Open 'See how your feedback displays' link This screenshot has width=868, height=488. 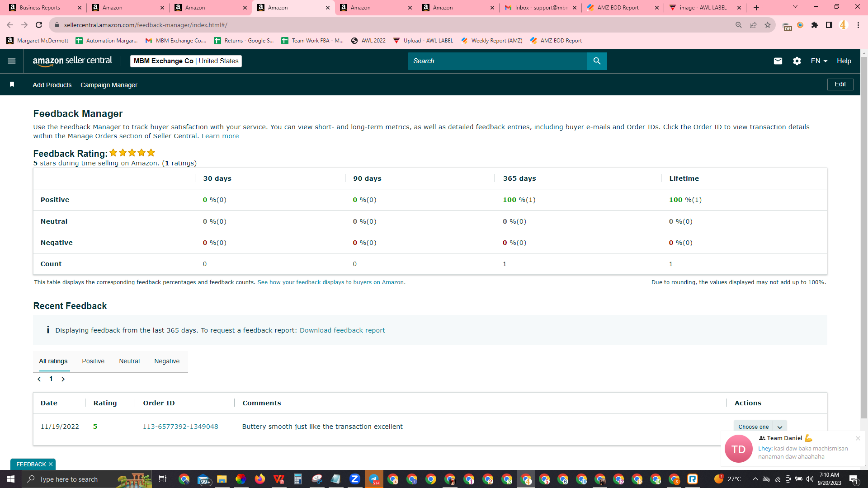[x=331, y=282]
